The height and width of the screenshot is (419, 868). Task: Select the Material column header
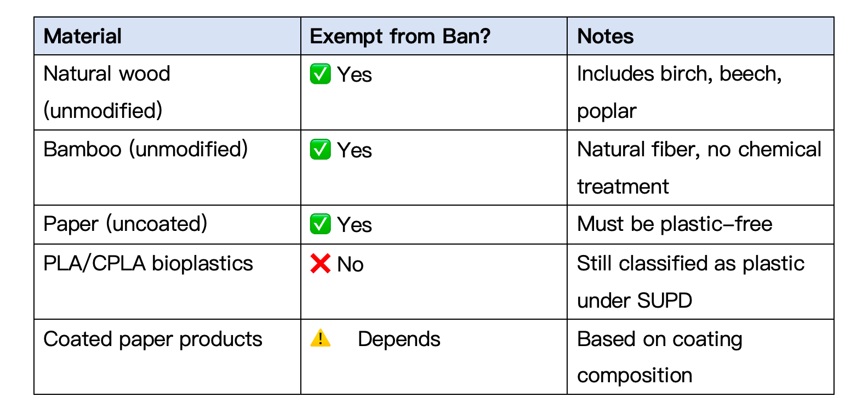83,36
